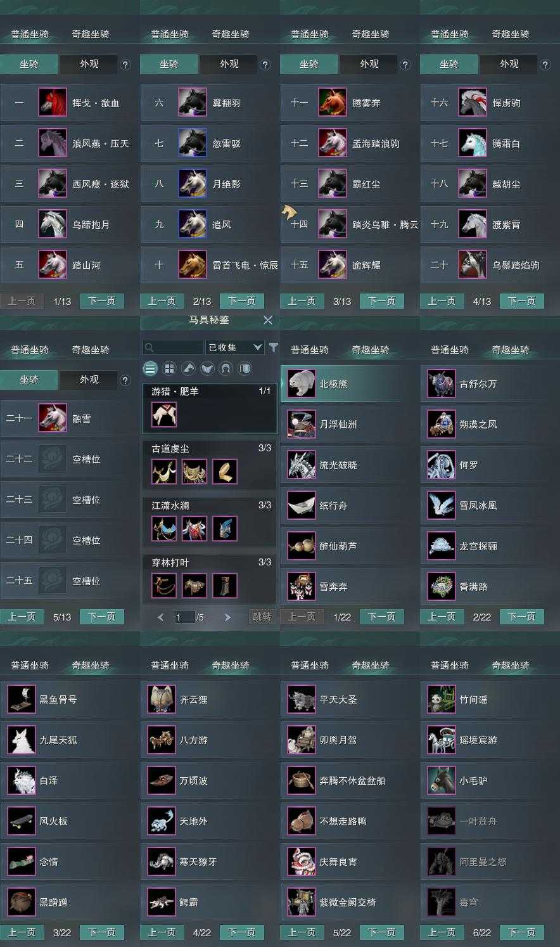The width and height of the screenshot is (560, 947).
Task: Click the 风火板 skateboard mount icon
Action: tap(22, 821)
